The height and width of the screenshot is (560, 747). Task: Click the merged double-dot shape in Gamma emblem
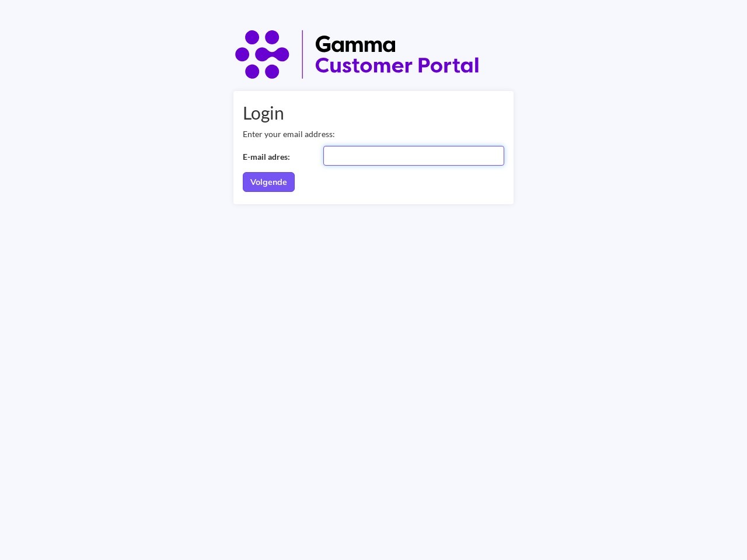pyautogui.click(x=272, y=54)
